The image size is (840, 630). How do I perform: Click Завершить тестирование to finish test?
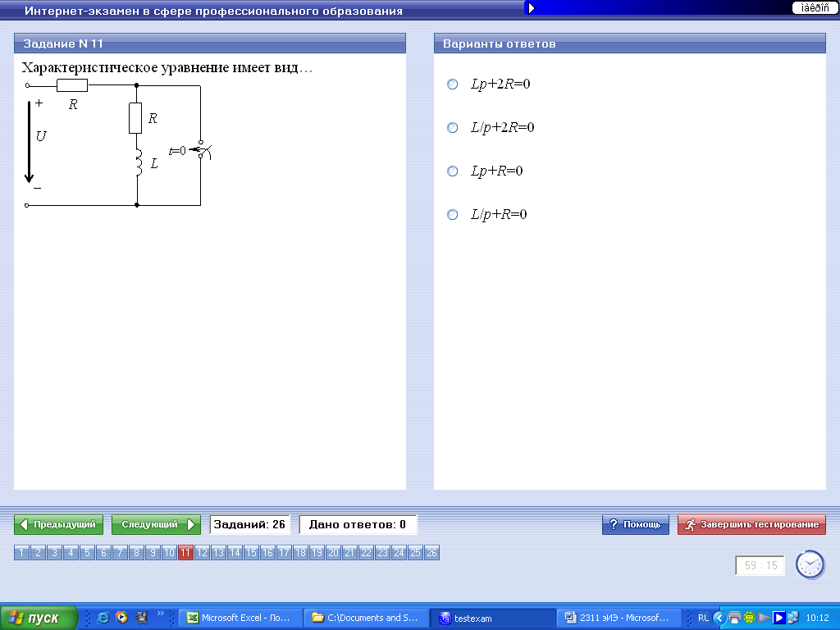tap(751, 524)
